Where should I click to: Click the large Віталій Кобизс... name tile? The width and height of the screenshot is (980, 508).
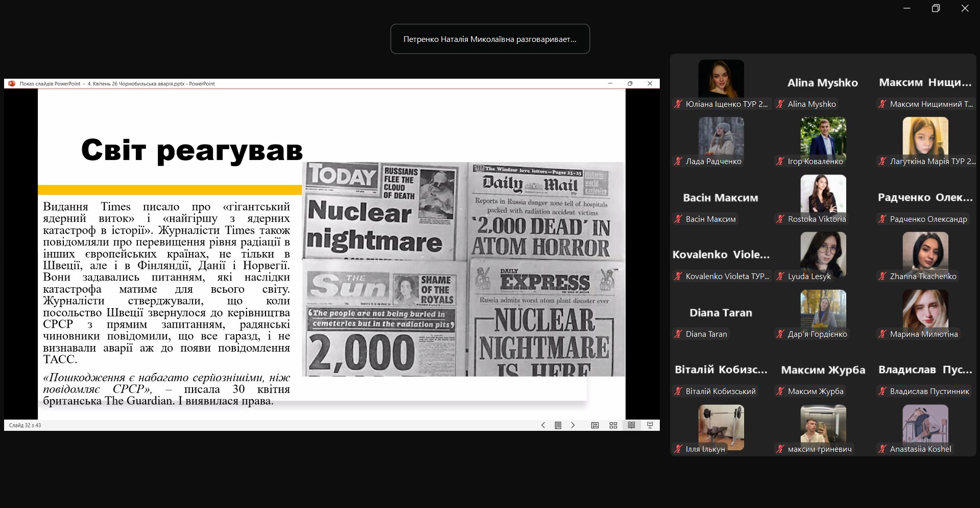click(721, 370)
